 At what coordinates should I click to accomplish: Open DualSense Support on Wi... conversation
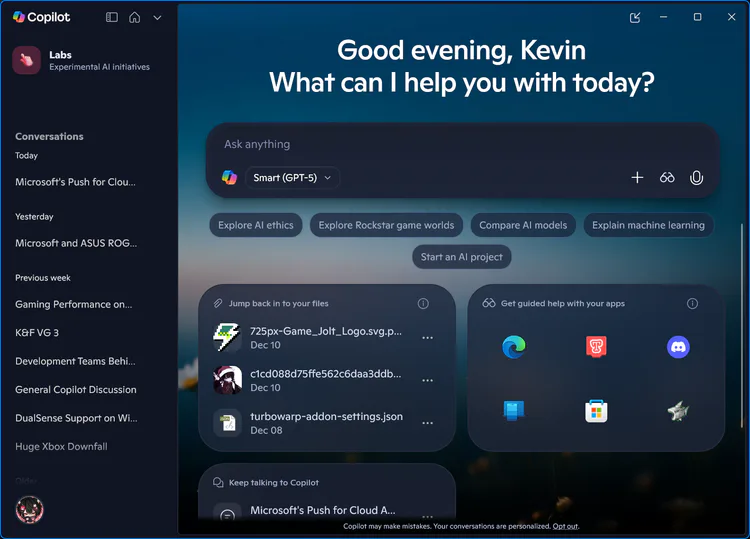coord(76,418)
